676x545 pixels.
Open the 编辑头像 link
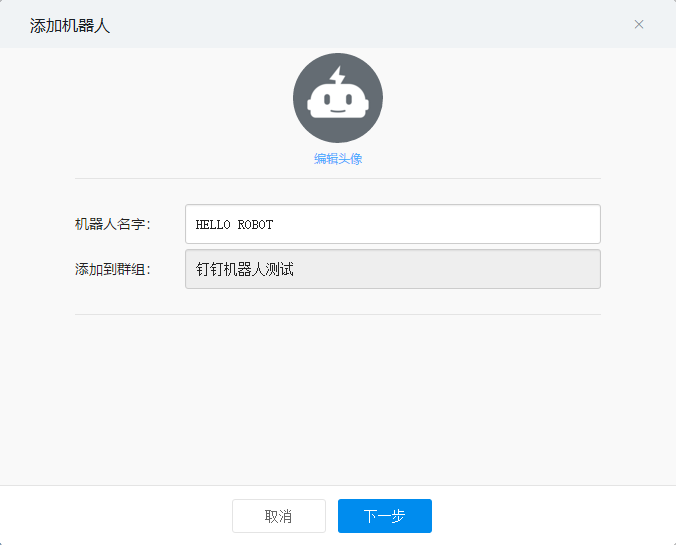(x=338, y=159)
